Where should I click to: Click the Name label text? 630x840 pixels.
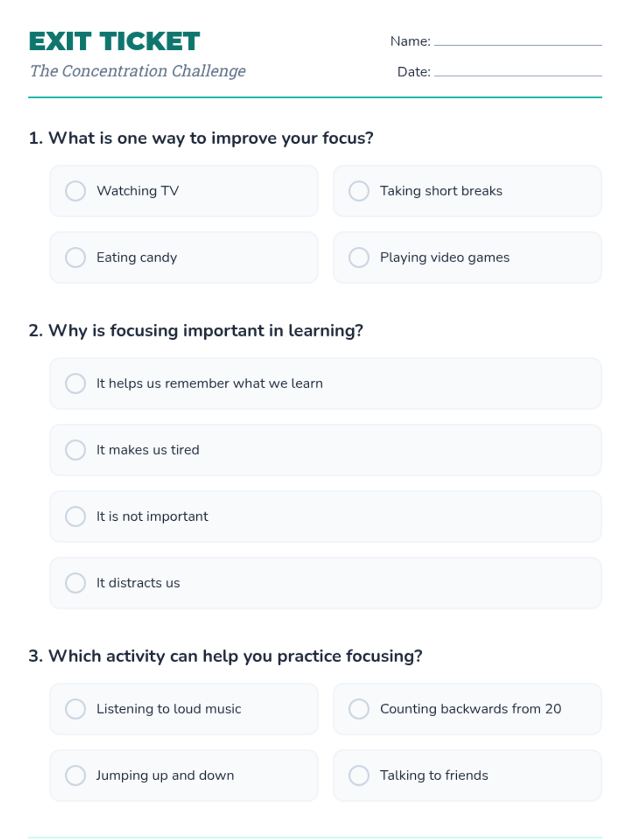(411, 41)
